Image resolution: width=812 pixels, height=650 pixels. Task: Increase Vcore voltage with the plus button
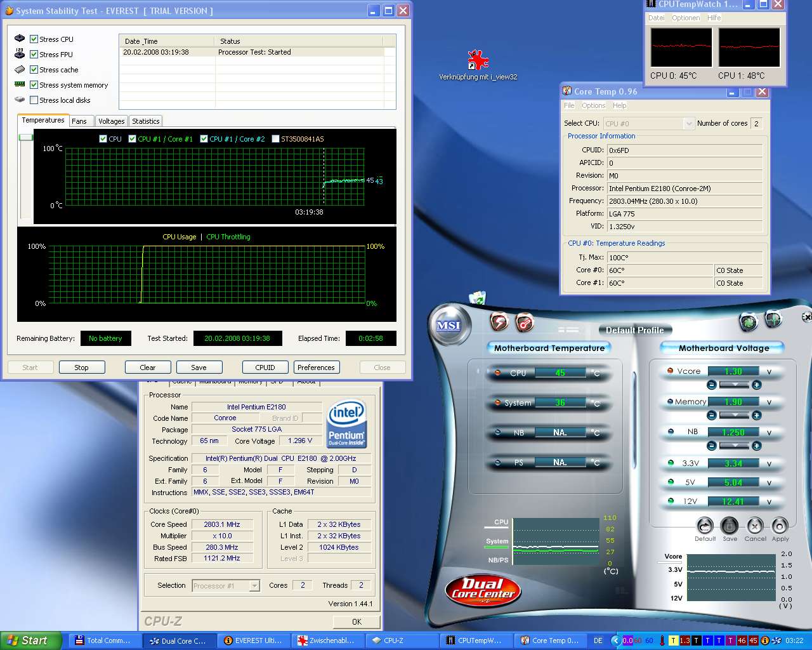[x=756, y=385]
